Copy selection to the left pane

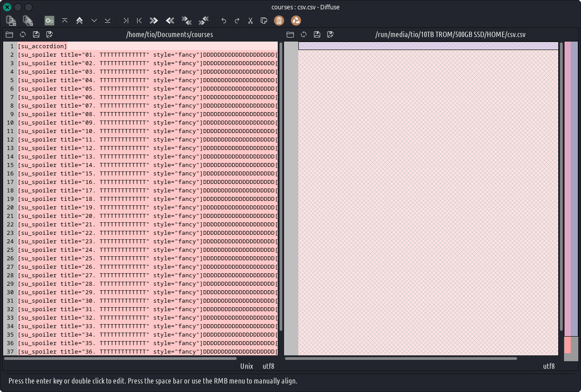tap(139, 21)
